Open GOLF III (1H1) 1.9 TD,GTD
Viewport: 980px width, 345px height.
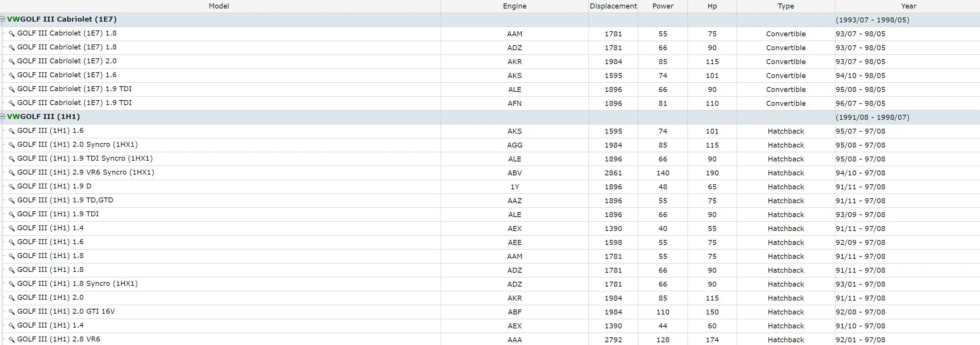65,200
